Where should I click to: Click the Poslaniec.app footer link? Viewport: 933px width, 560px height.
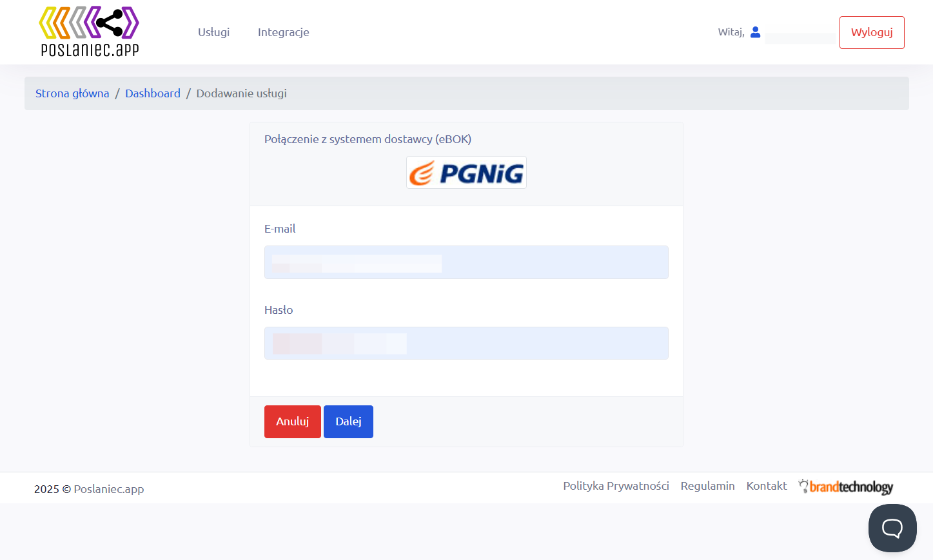[109, 489]
